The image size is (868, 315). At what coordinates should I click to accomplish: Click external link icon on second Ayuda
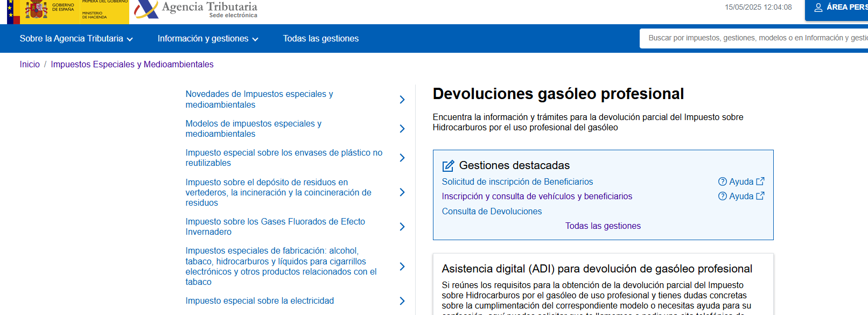(x=760, y=196)
